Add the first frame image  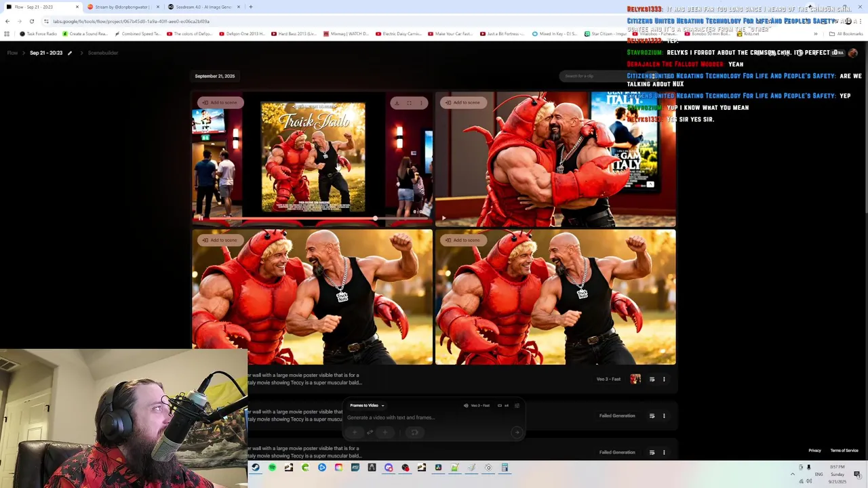(355, 432)
